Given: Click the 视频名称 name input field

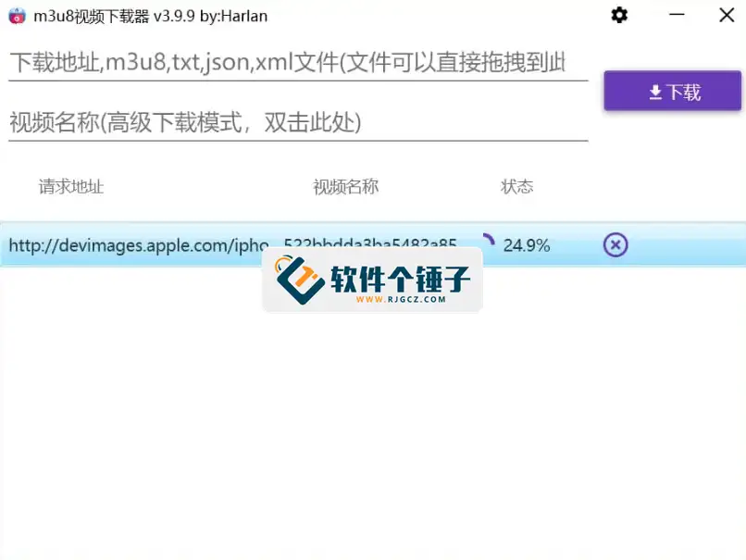Looking at the screenshot, I should click(287, 122).
